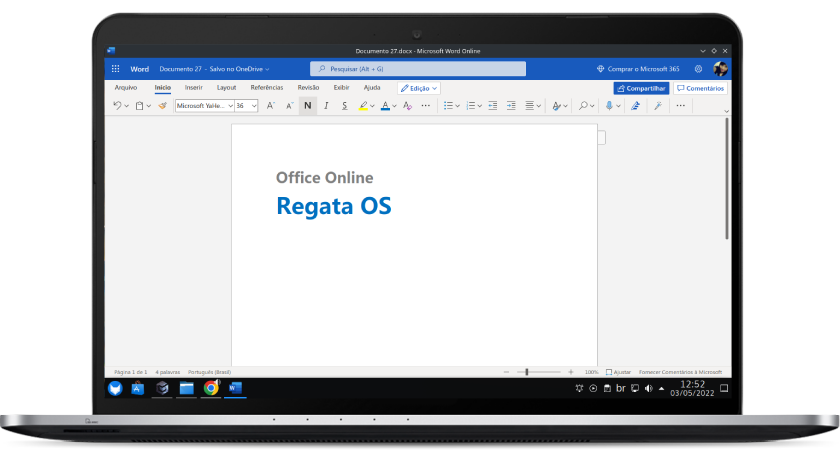Expand the ribbon display options chevron
840x454 pixels.
click(726, 111)
